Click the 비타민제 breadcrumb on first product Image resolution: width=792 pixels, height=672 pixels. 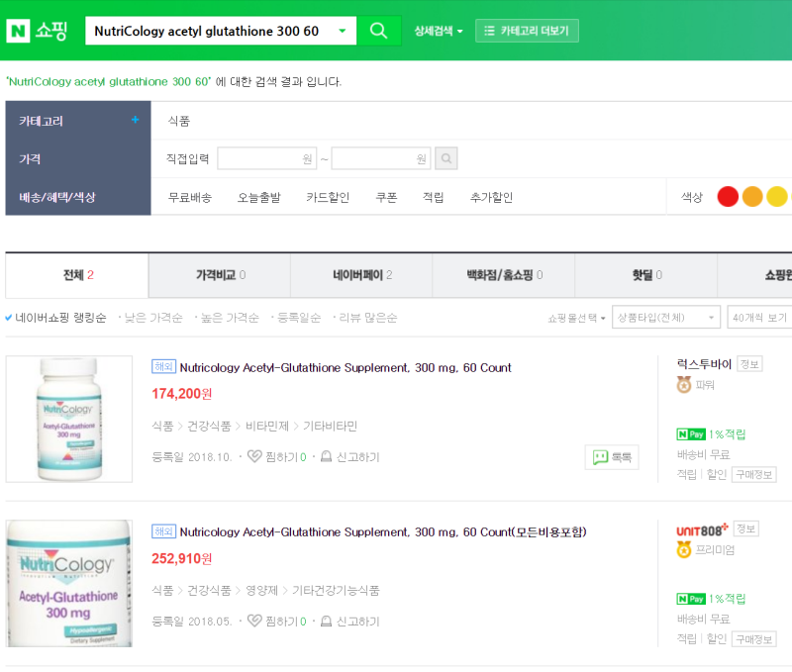pos(267,427)
